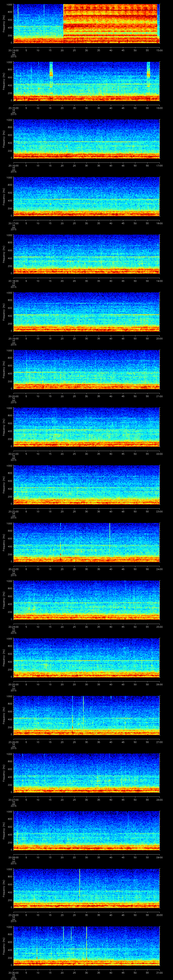The height and width of the screenshot is (980, 173).
Task: Click the "20:30:00" time label
Action: click(13, 972)
